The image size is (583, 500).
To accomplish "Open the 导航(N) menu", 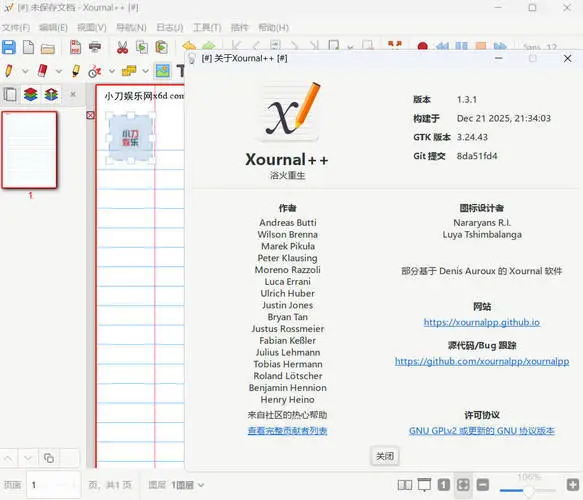I will click(131, 28).
